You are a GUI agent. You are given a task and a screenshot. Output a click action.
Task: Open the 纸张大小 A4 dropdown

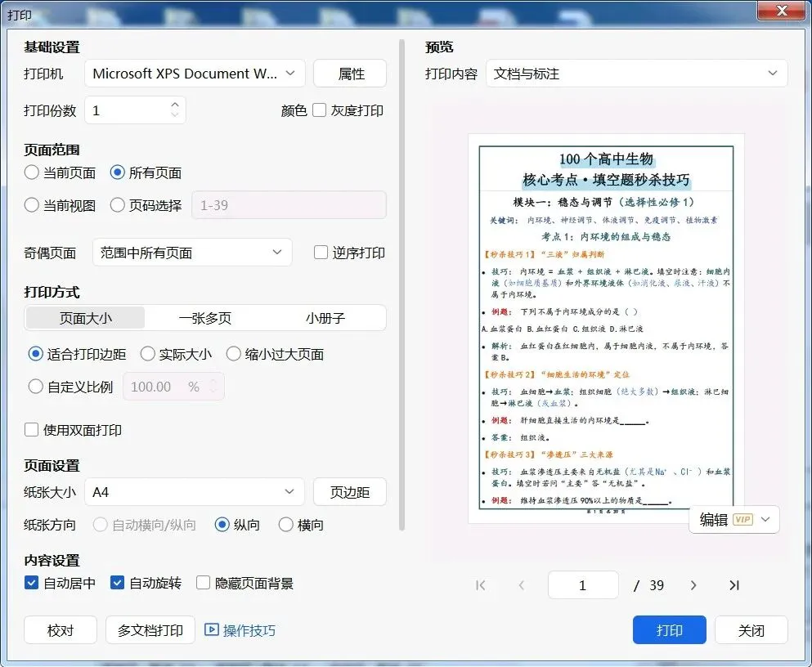click(195, 491)
